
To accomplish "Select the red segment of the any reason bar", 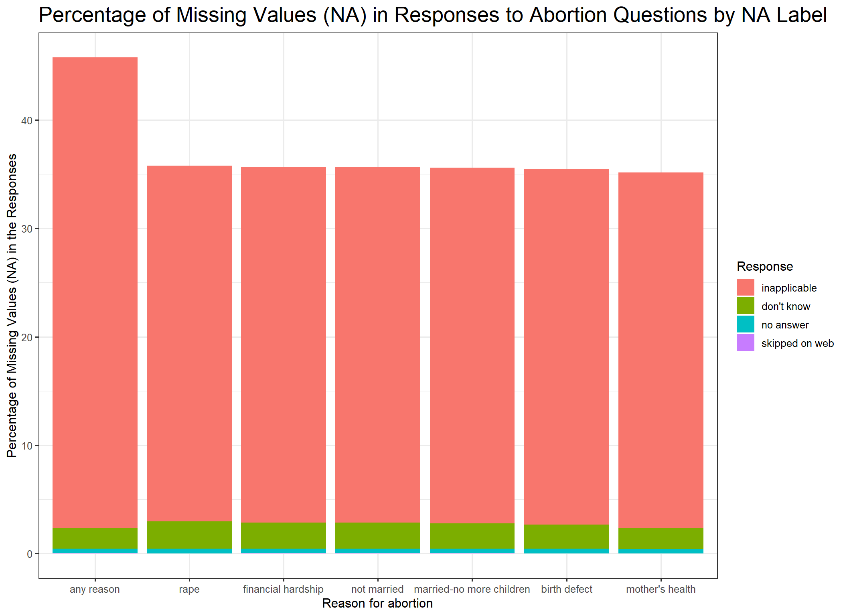I will (x=95, y=293).
